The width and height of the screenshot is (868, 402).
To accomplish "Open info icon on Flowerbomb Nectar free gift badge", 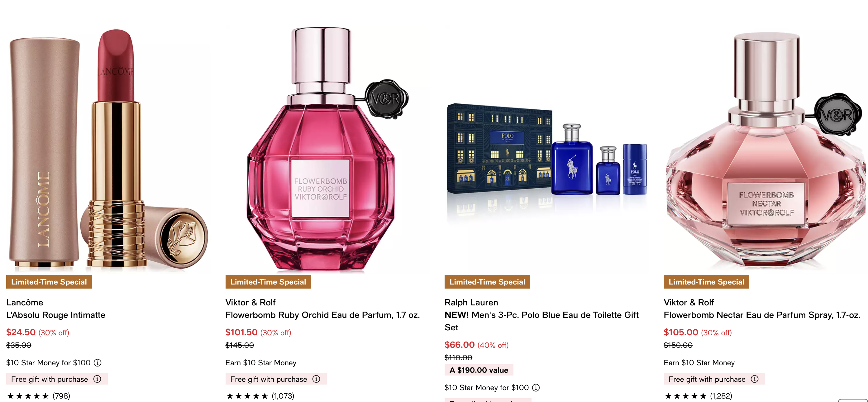I will (755, 379).
